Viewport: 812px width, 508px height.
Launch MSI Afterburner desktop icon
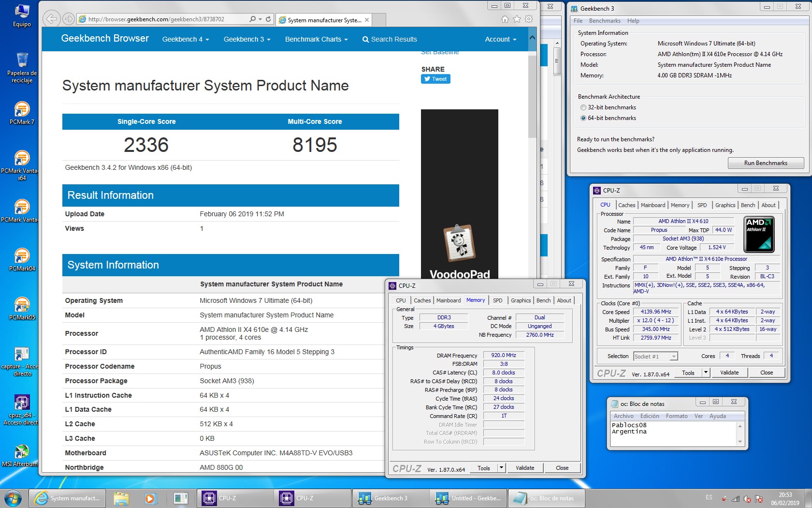point(20,456)
